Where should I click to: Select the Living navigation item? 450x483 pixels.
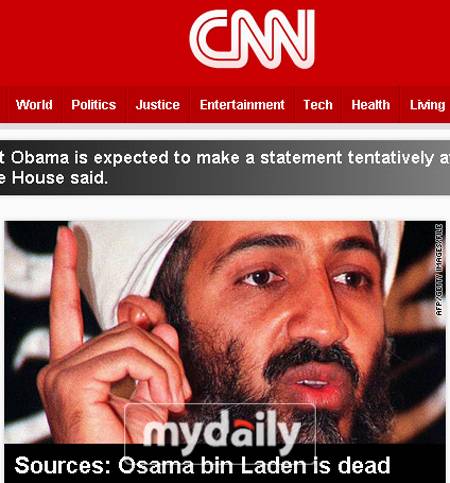427,105
